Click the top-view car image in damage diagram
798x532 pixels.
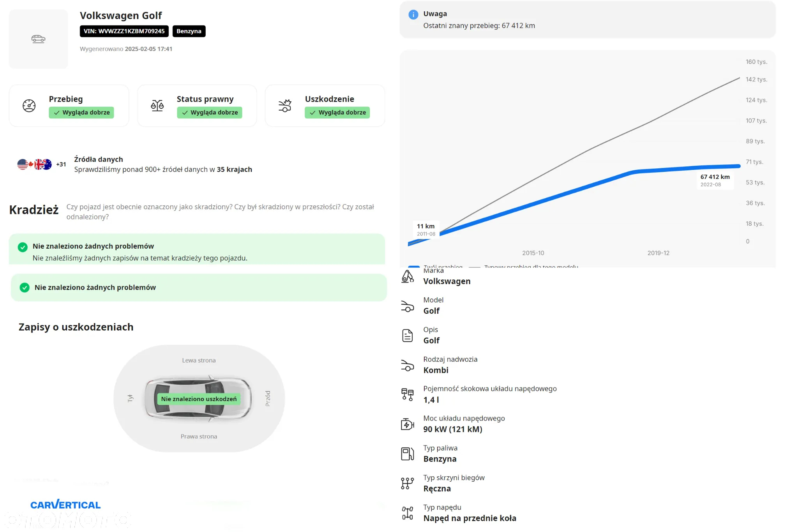pyautogui.click(x=199, y=398)
